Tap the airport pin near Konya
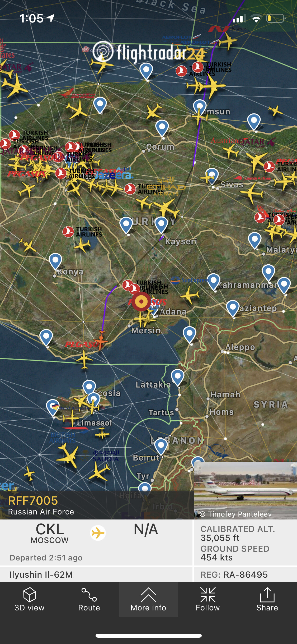 click(x=55, y=261)
